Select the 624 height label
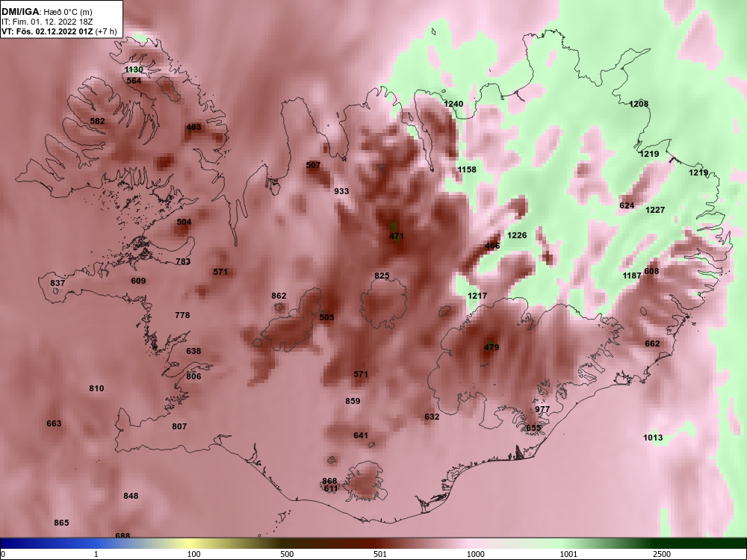 point(627,206)
